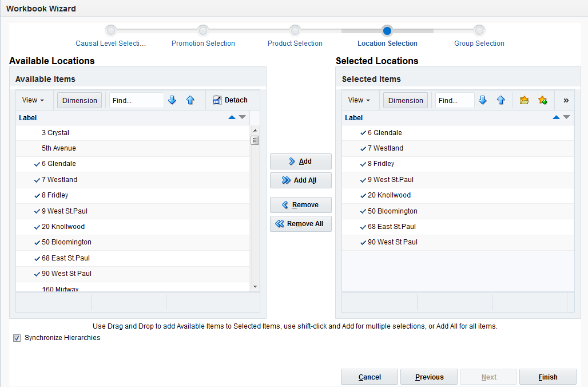Select 6 Glendale in Selected Items
Screen dimensions: 588x387
(458, 133)
